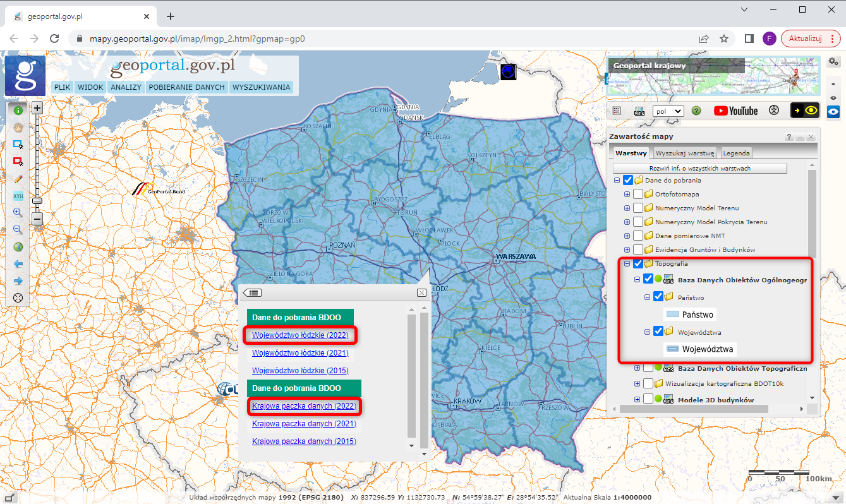Viewport: 846px width, 504px height.
Task: Expand the Numeryczny Model Terenu node
Action: pos(627,208)
